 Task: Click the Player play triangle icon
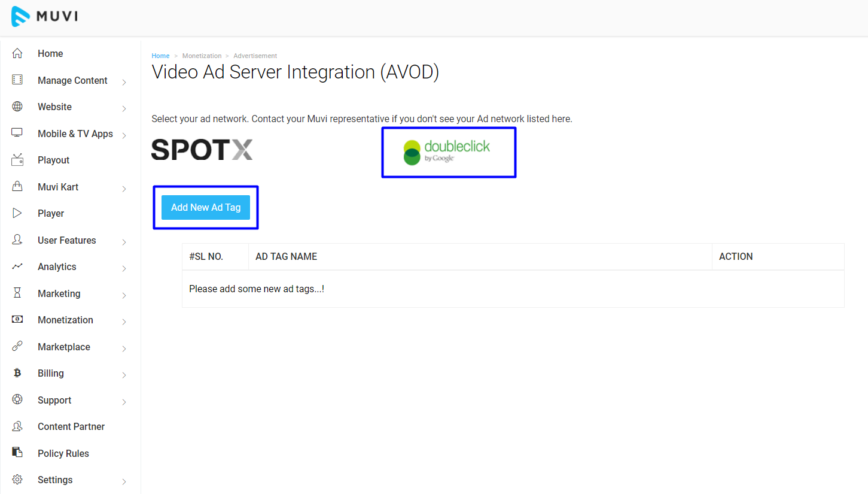click(17, 213)
